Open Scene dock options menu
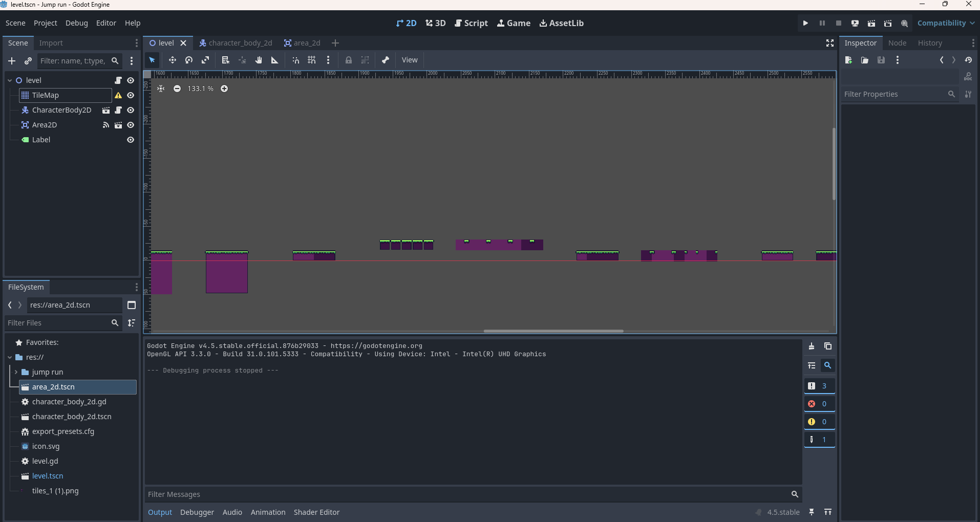The height and width of the screenshot is (522, 980). (136, 43)
